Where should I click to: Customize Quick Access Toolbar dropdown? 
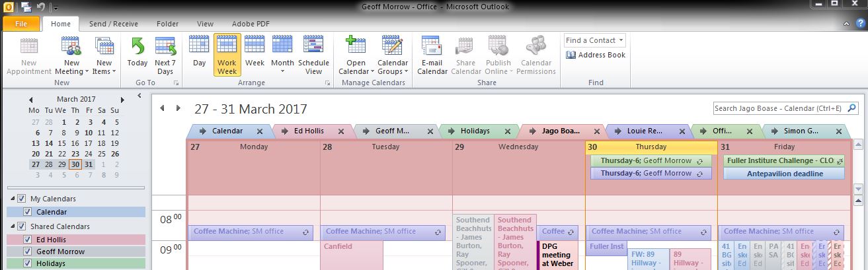(56, 7)
